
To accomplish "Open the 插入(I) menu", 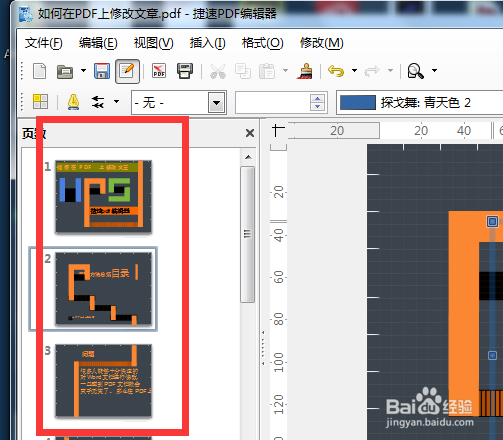I will [207, 43].
